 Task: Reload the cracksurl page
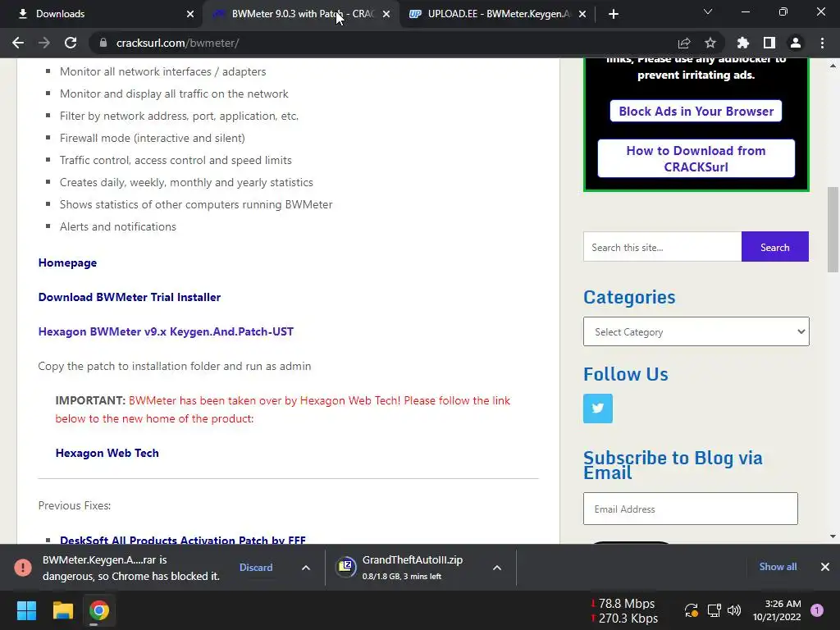point(71,43)
